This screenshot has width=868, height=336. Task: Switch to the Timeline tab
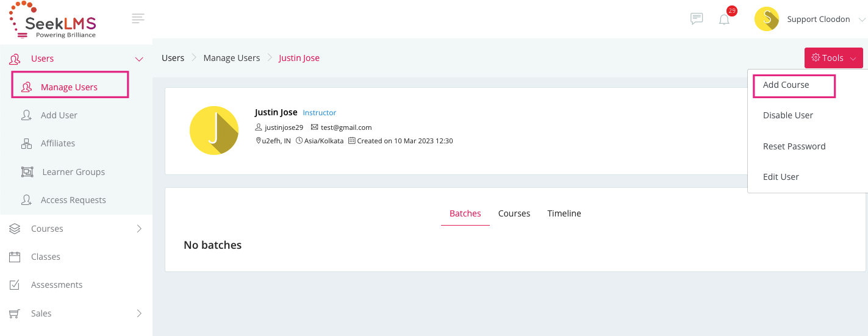coord(564,213)
